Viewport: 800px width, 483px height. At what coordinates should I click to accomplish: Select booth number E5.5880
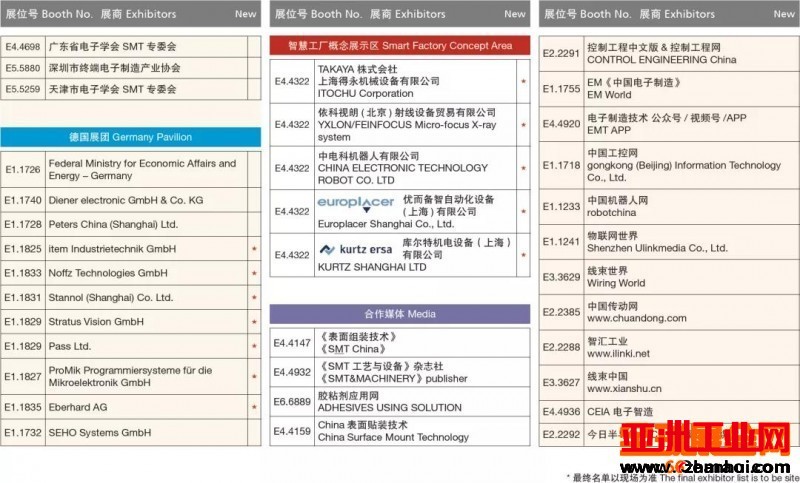[23, 68]
